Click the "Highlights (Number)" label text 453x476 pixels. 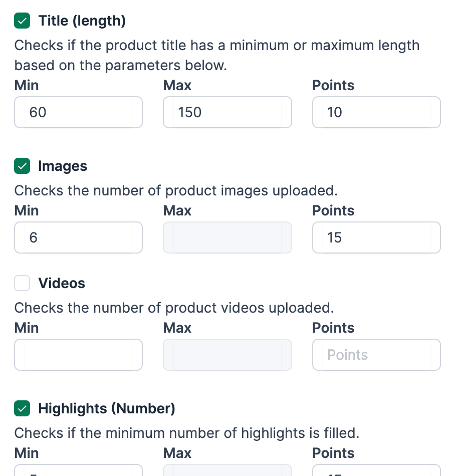[107, 409]
